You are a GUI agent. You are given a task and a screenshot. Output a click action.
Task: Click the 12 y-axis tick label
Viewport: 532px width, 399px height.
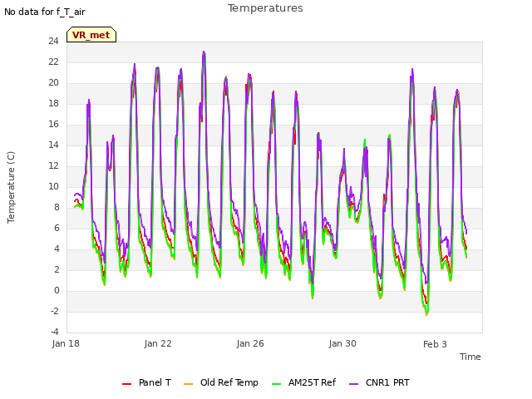pos(53,165)
